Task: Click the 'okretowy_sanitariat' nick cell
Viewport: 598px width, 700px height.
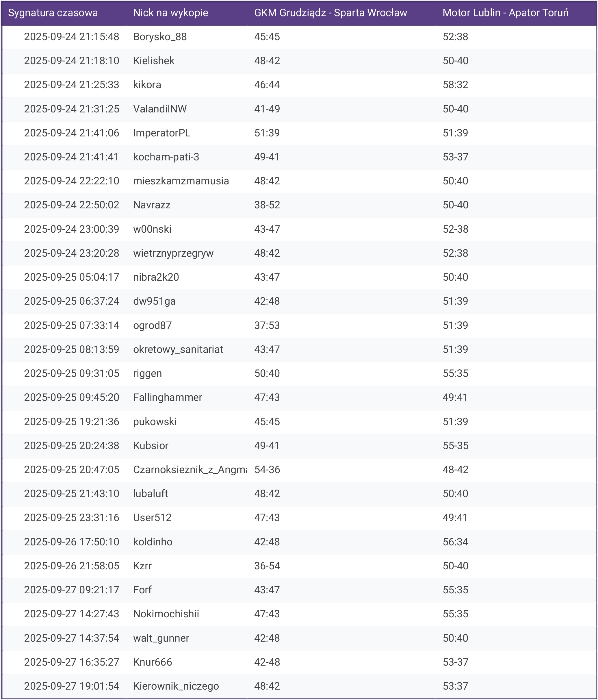Action: point(178,349)
